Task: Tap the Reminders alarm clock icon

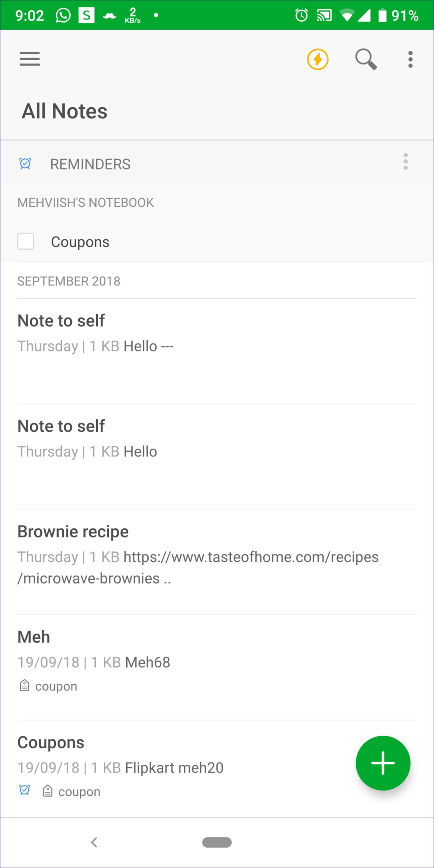Action: (x=25, y=164)
